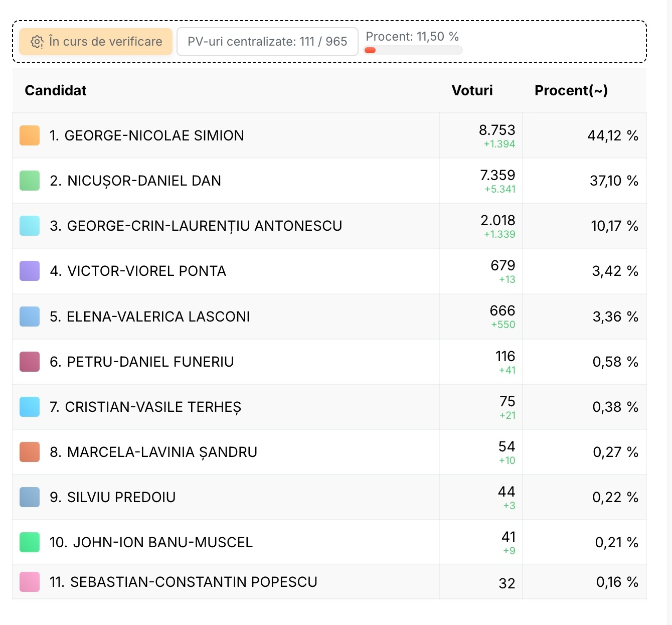672x625 pixels.
Task: Click the Procent(~) column header
Action: 571,90
